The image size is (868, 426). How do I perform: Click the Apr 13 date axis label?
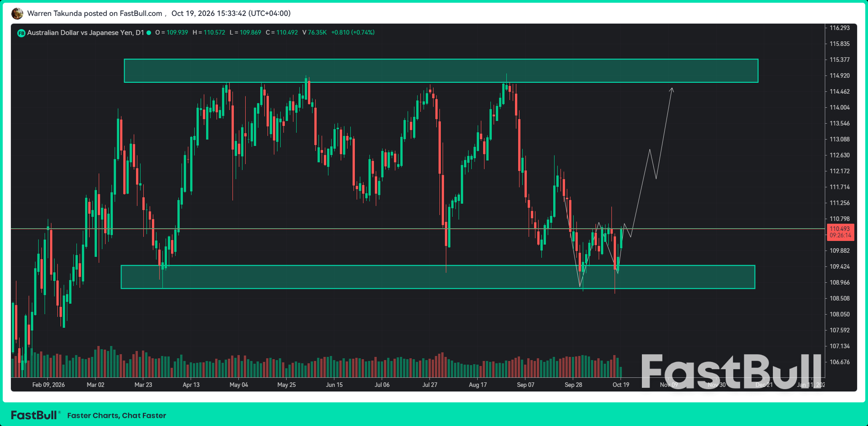191,385
